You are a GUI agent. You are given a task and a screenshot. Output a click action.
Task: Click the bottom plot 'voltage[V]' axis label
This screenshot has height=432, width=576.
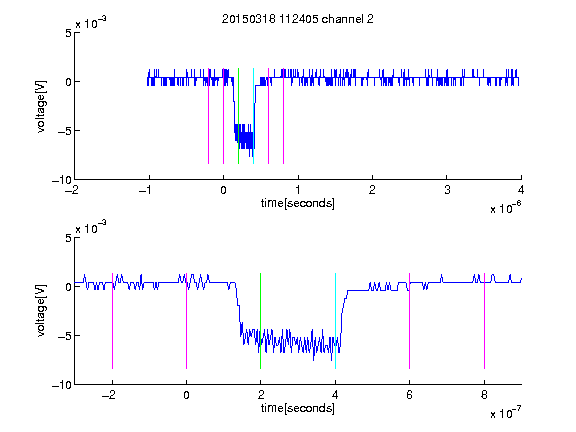41,310
